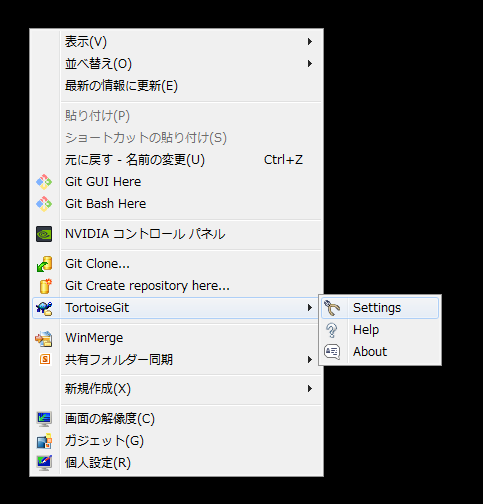Click the Git Clone arrow icon
The width and height of the screenshot is (483, 504).
(44, 264)
